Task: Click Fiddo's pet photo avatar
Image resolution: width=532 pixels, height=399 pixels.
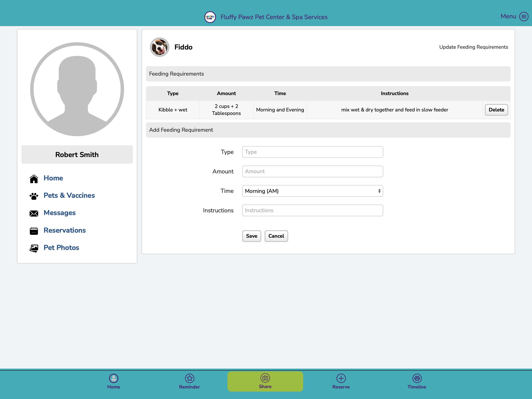Action: point(159,47)
